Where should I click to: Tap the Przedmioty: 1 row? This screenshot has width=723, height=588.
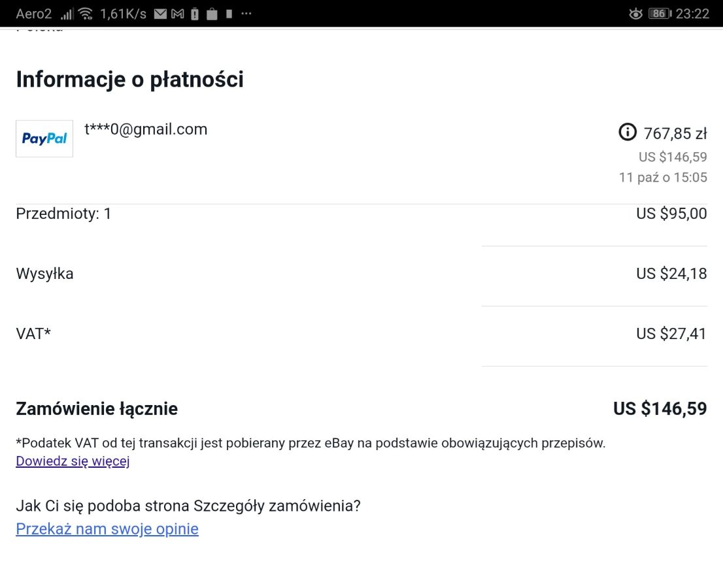pos(361,214)
